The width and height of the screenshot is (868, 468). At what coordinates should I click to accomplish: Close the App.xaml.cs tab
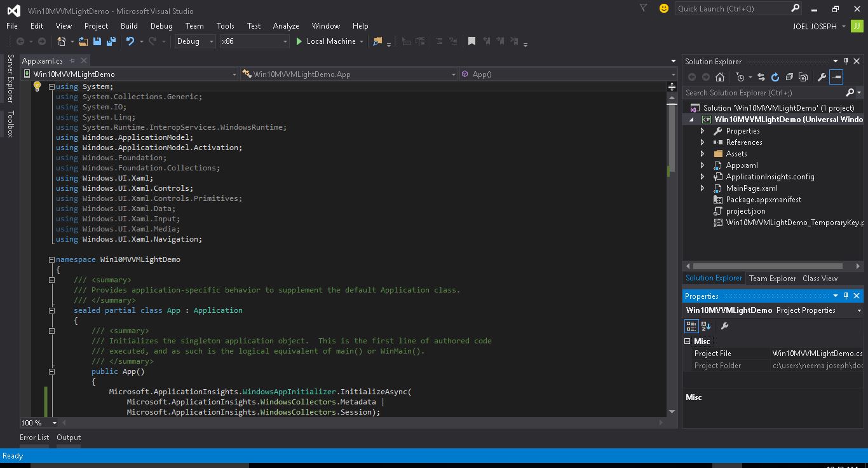click(x=84, y=61)
